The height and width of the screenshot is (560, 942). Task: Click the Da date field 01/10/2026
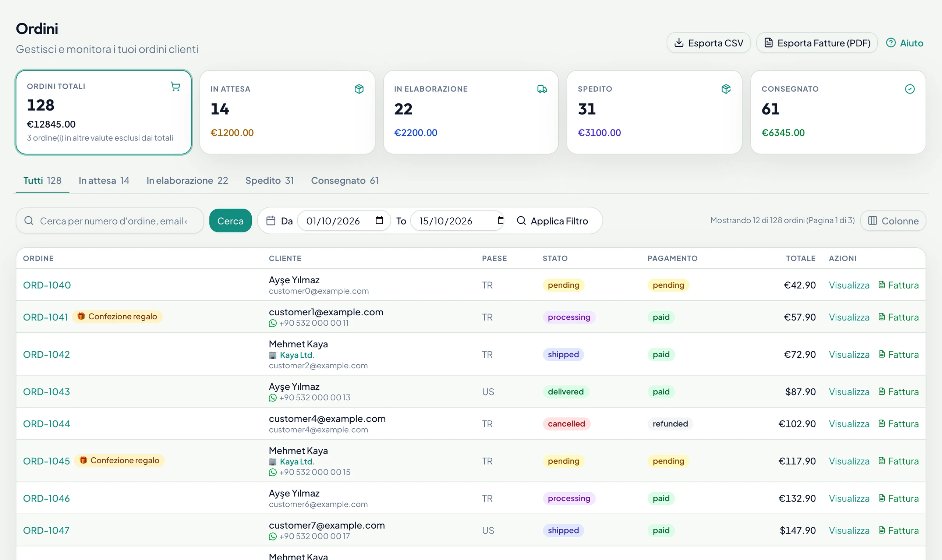point(344,221)
